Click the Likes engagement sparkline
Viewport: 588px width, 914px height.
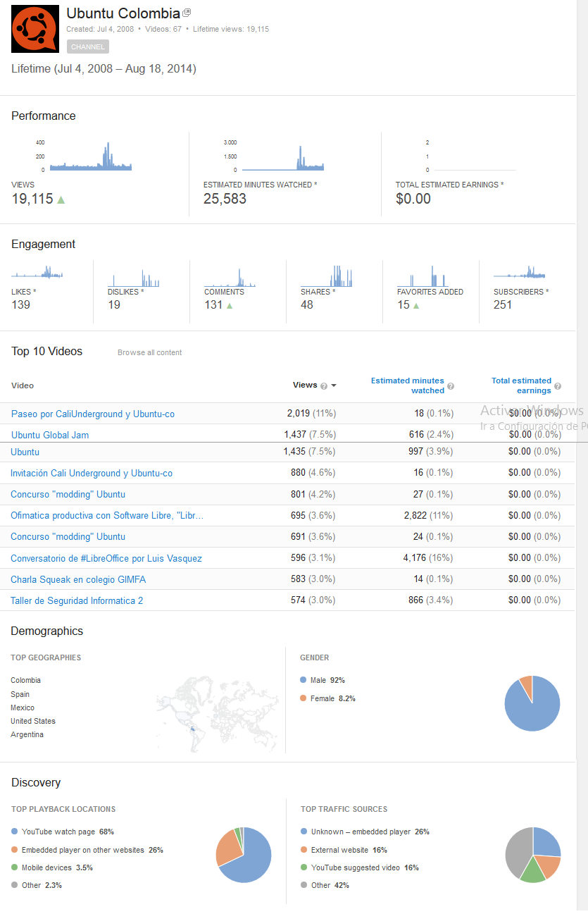click(x=37, y=272)
